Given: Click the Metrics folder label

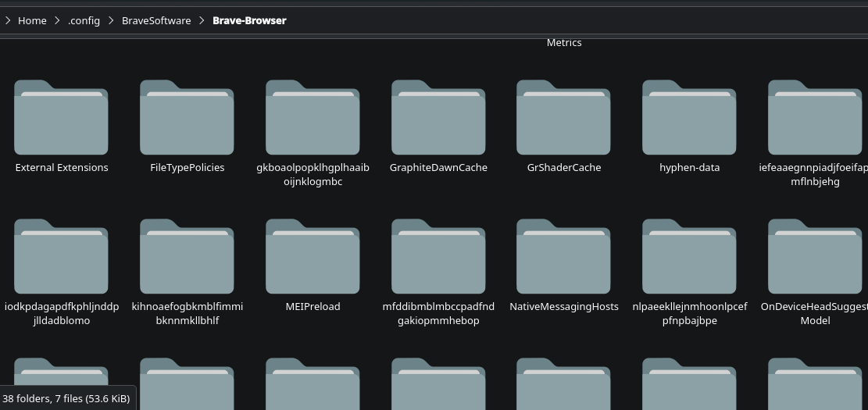Looking at the screenshot, I should pyautogui.click(x=563, y=43).
